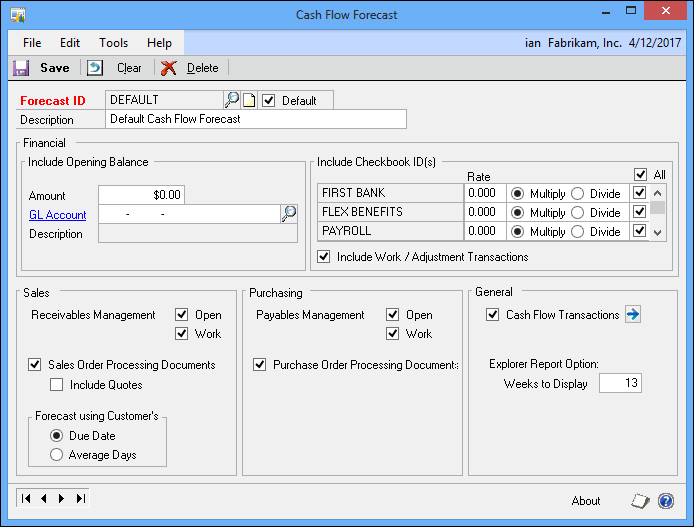
Task: Toggle Payables Management Work checkbox
Action: [393, 334]
